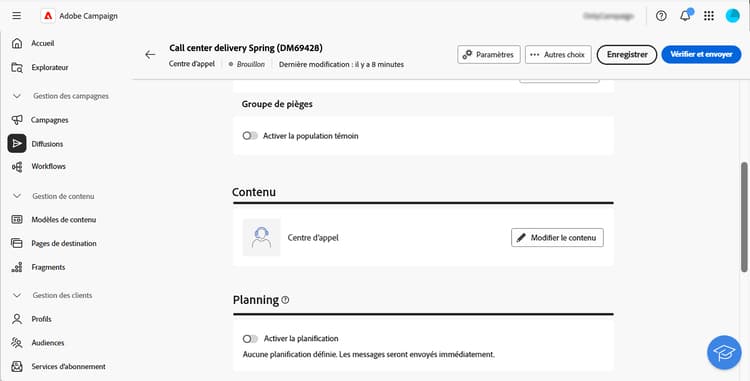The height and width of the screenshot is (381, 750).
Task: Click the Services d'abonnement icon
Action: coord(17,367)
